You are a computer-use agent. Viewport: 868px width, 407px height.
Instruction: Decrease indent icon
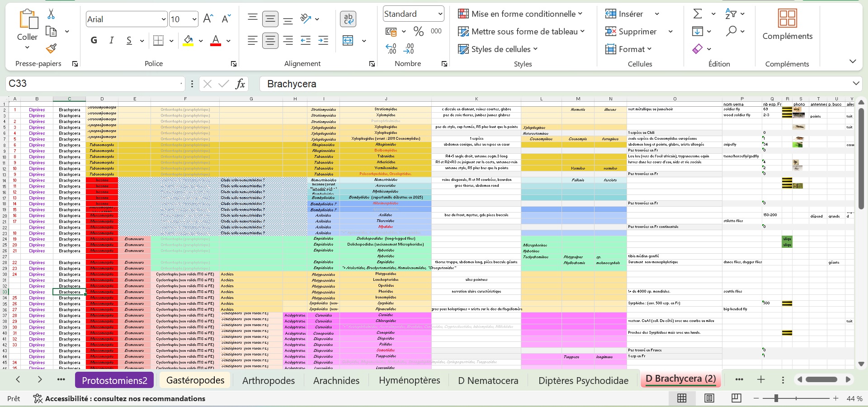(x=306, y=41)
